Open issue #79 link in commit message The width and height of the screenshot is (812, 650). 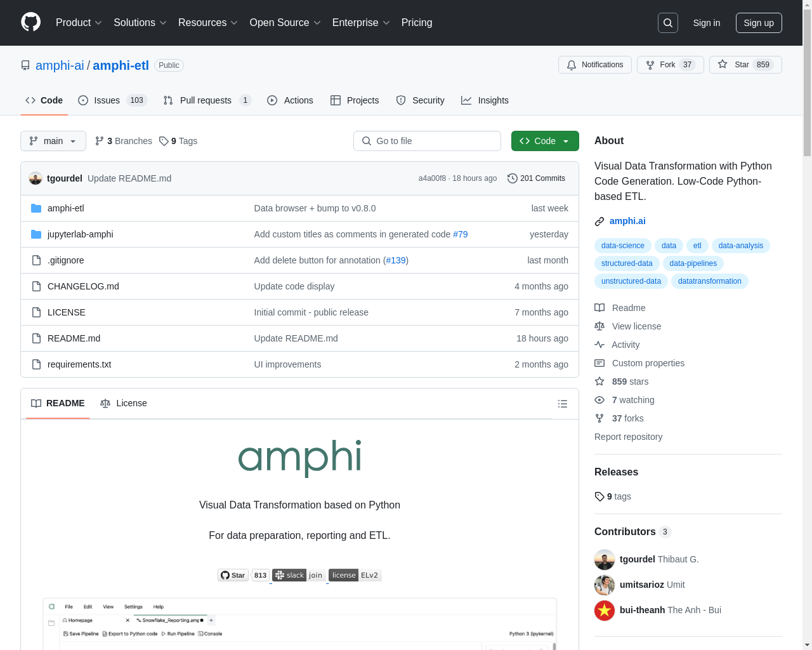461,234
